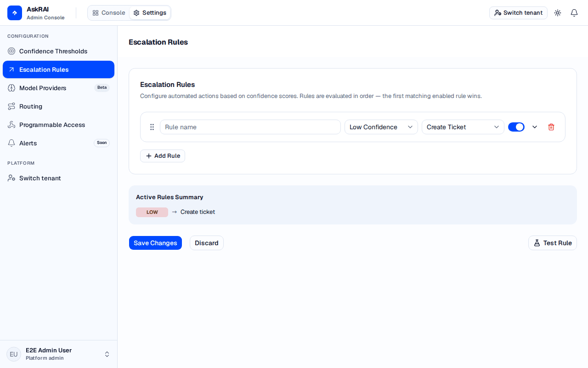Click the Add Rule button
Image resolution: width=588 pixels, height=368 pixels.
point(163,156)
